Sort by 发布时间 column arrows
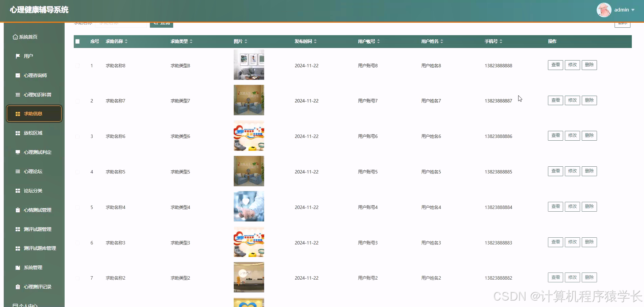This screenshot has height=307, width=644. click(315, 41)
